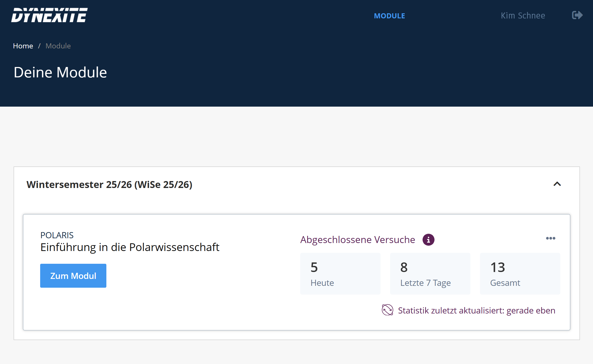
Task: Click the logout arrow icon
Action: pyautogui.click(x=577, y=15)
